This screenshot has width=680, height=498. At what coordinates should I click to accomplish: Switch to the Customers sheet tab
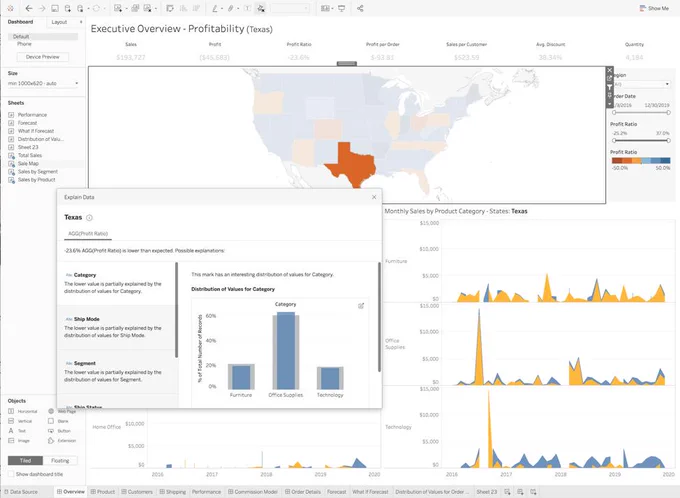(137, 492)
